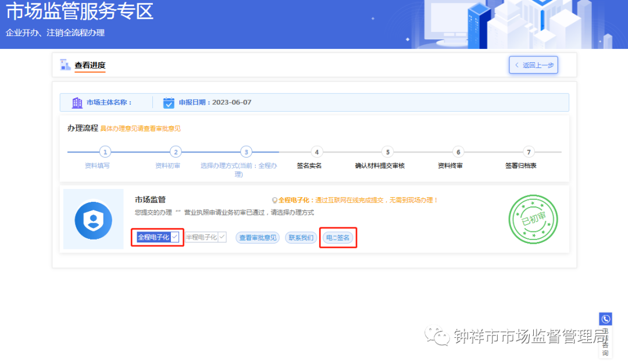Click step 5 确认材料提交审核 circle
Screen dimensions: 628x364
[387, 152]
